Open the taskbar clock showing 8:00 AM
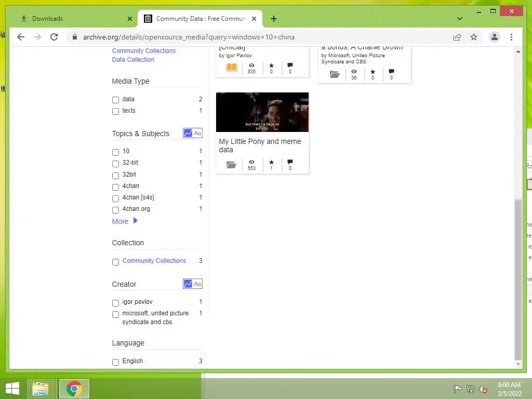Viewport: 532px width, 399px height. [509, 389]
